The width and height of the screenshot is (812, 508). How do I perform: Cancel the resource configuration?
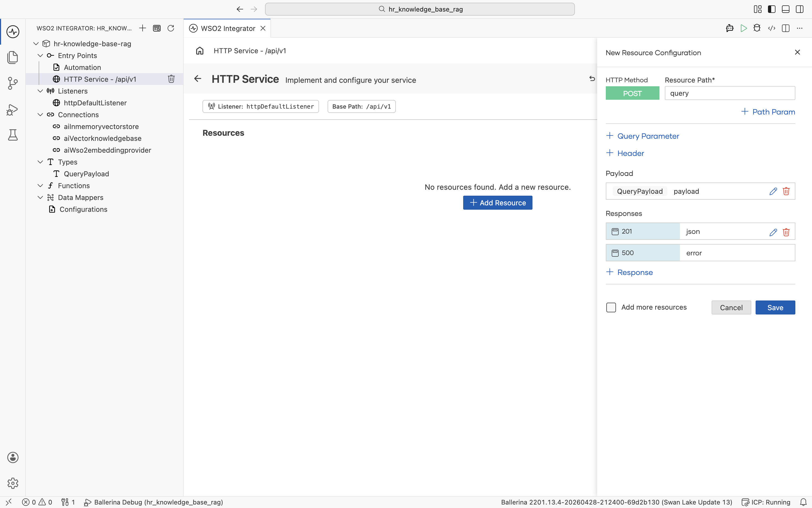coord(731,307)
